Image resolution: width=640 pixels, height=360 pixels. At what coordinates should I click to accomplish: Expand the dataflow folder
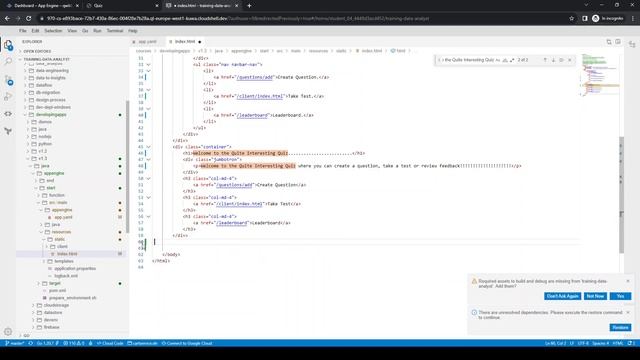[44, 85]
